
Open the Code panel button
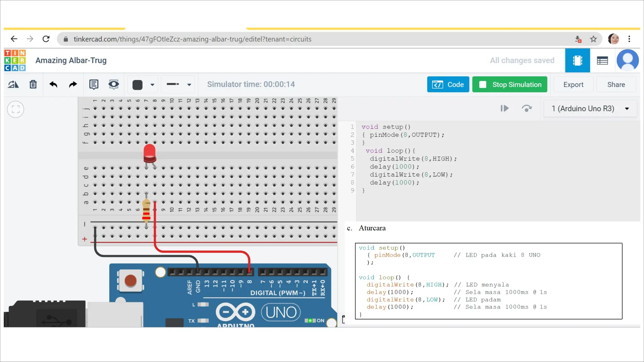pyautogui.click(x=448, y=85)
